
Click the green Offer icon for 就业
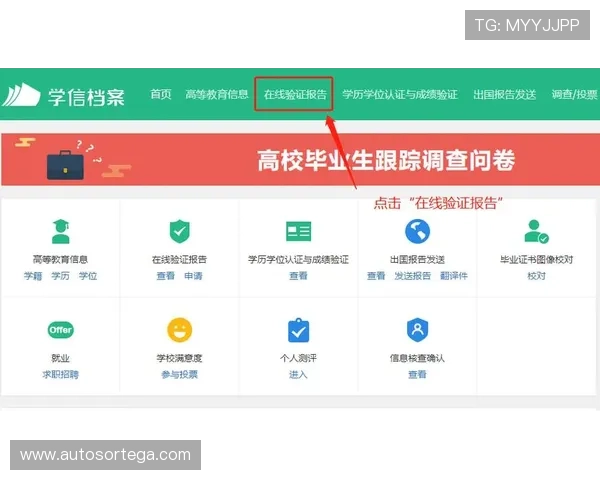pyautogui.click(x=60, y=330)
